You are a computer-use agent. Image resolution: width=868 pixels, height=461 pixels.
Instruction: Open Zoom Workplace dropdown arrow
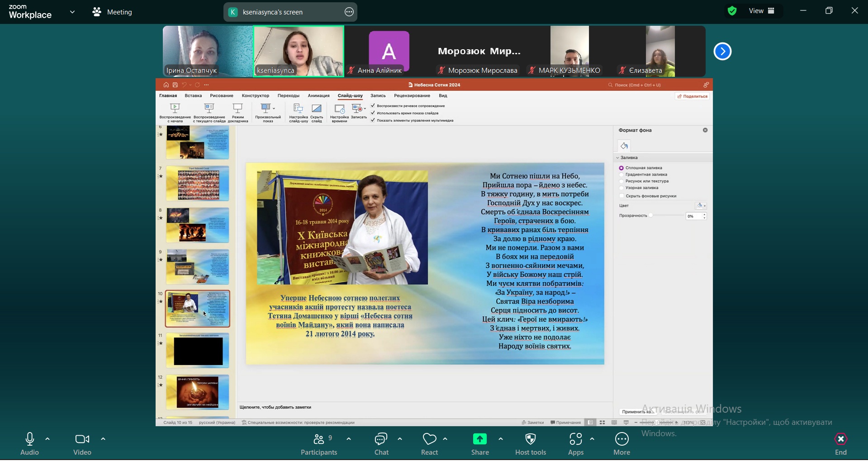(x=72, y=12)
